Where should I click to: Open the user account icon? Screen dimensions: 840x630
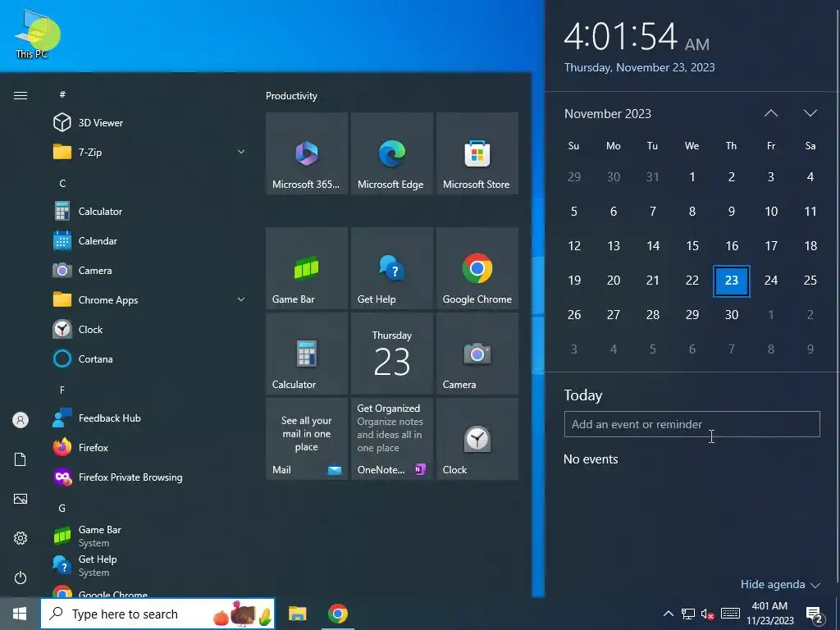[21, 420]
